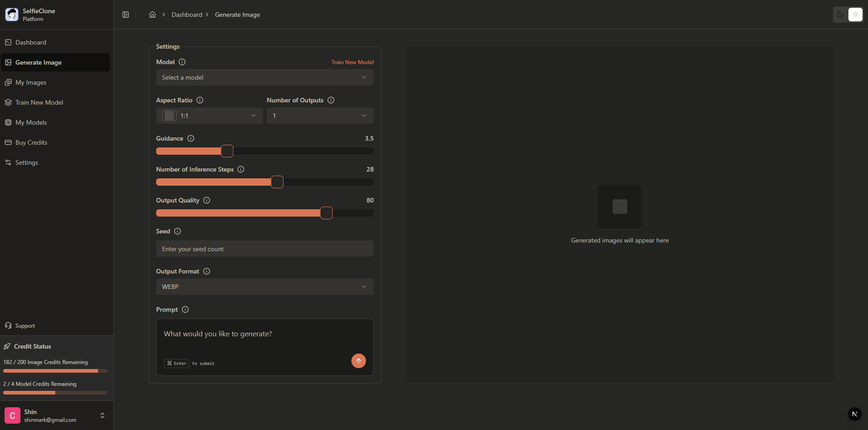The height and width of the screenshot is (430, 868).
Task: Click the seed count input field
Action: (264, 248)
